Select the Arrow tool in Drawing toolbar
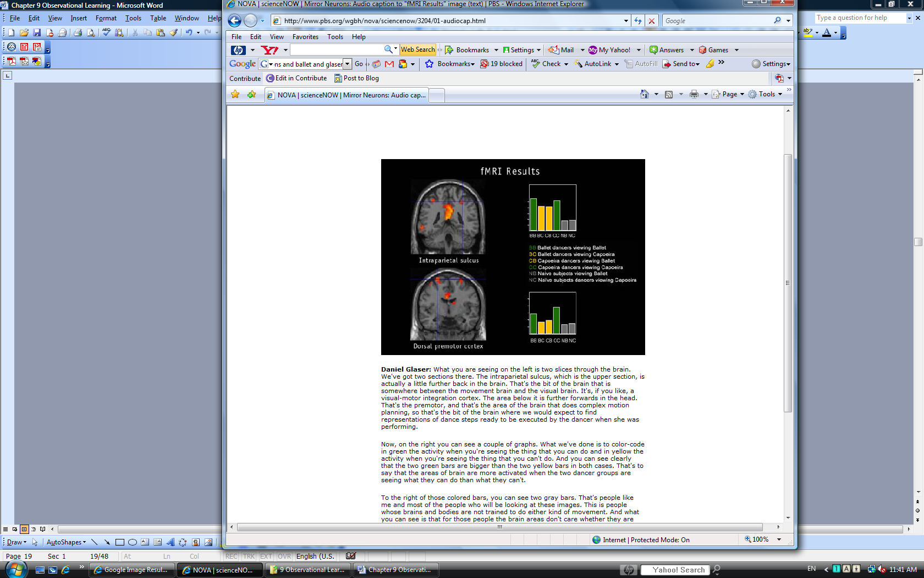Image resolution: width=924 pixels, height=578 pixels. (x=107, y=542)
